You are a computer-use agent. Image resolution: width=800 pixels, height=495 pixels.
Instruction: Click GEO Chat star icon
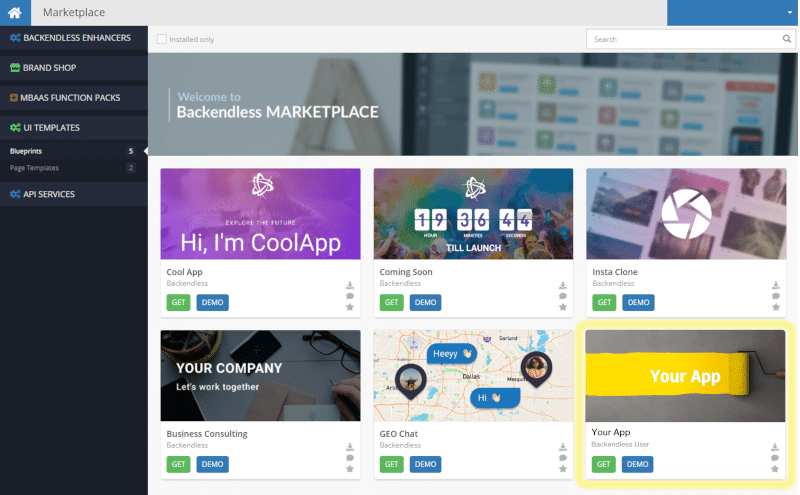[x=563, y=469]
